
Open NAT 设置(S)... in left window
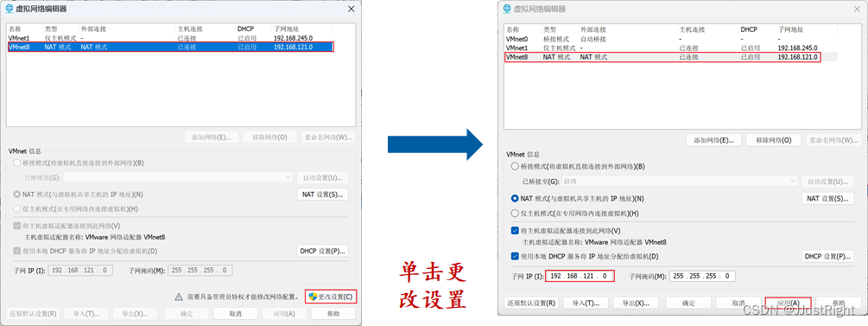pyautogui.click(x=323, y=194)
